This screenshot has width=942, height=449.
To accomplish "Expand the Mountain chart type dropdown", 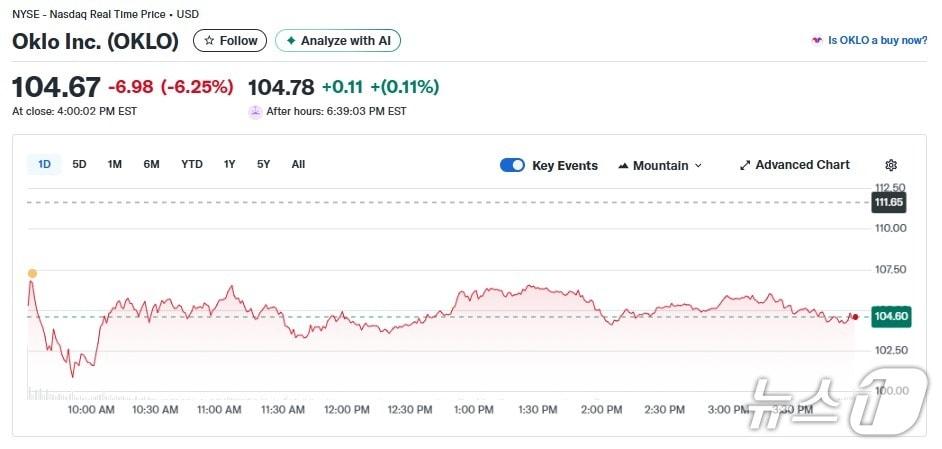I will click(x=698, y=166).
